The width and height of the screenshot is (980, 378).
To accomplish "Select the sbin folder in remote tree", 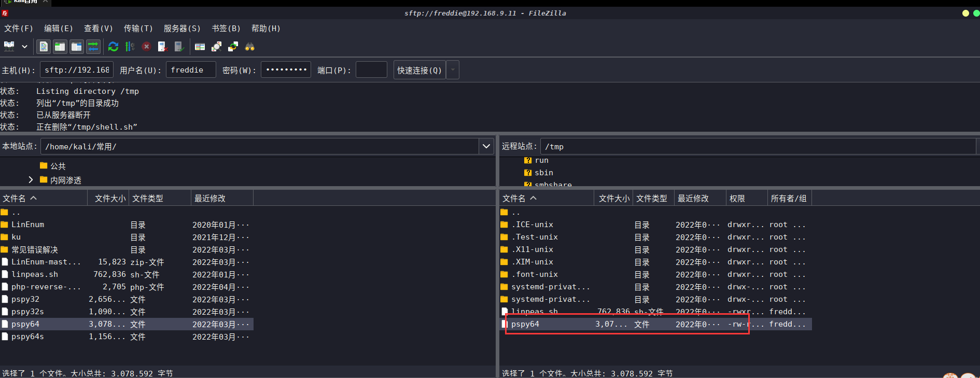I will tap(539, 173).
